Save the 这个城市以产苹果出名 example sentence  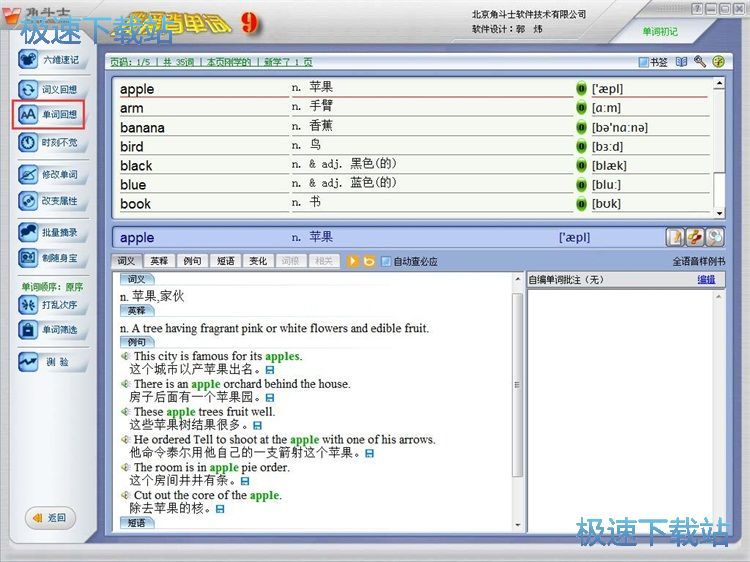tap(270, 370)
